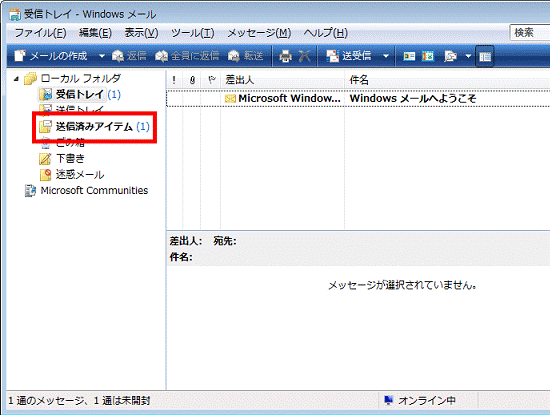Open the ヘルプ(H) menu
Viewport: 550px width, 415px height.
326,33
